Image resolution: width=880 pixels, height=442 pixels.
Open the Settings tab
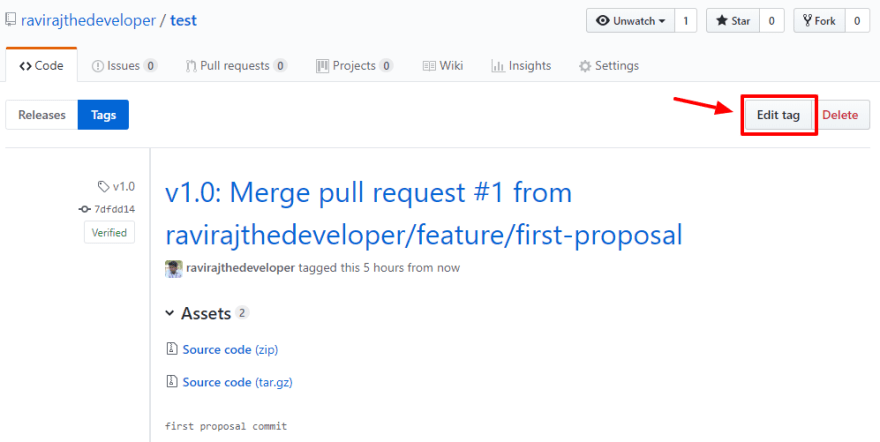(x=609, y=66)
